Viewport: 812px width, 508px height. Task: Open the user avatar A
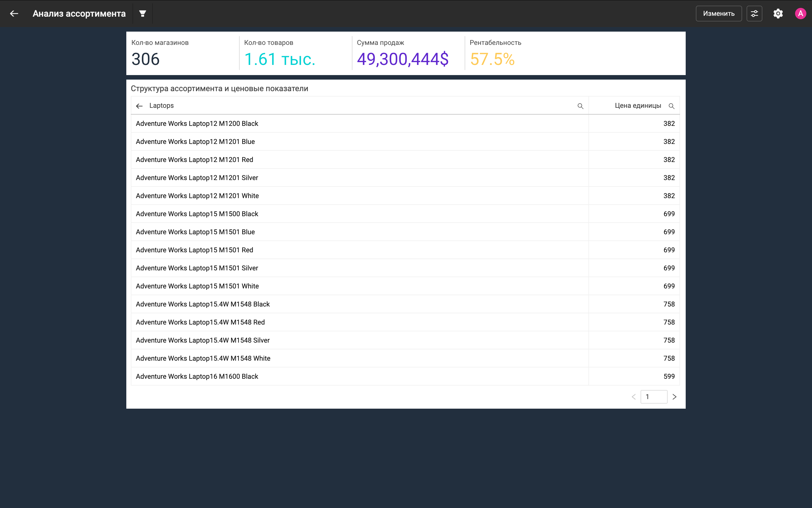coord(801,14)
